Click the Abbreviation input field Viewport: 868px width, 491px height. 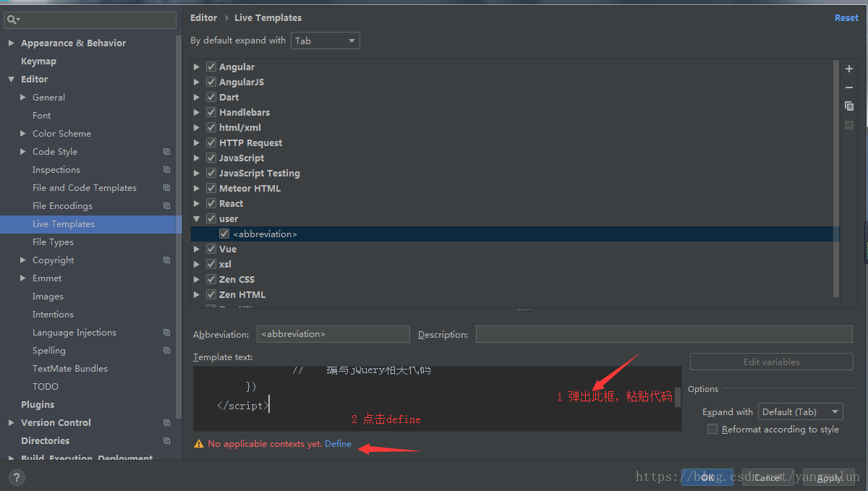click(333, 334)
